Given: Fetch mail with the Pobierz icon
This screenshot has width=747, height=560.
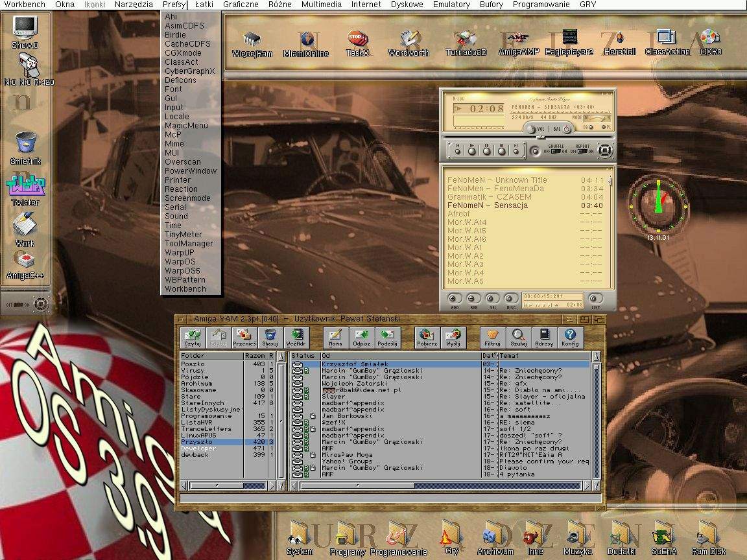Looking at the screenshot, I should coord(427,338).
